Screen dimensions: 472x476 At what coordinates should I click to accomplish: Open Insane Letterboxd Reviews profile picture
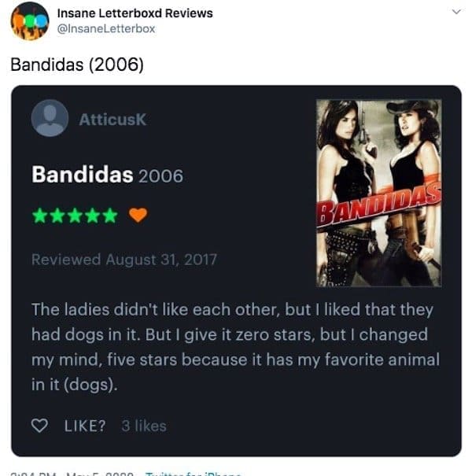(x=30, y=21)
